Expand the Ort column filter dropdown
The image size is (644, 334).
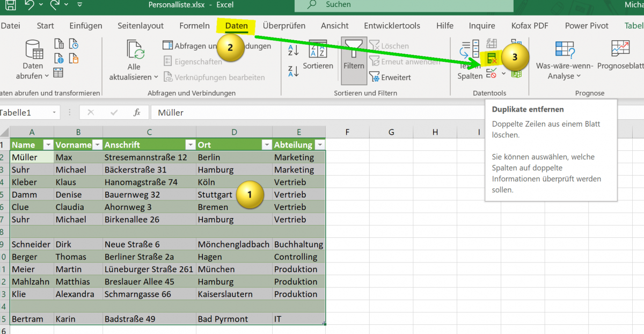tap(266, 145)
